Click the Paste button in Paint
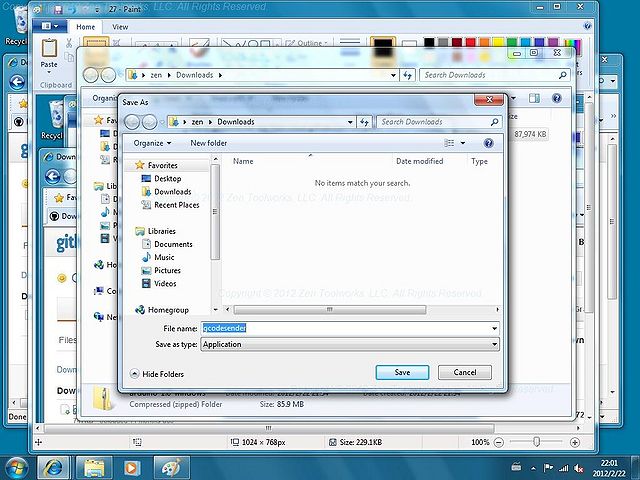Screen dimensions: 640x480 click(49, 56)
